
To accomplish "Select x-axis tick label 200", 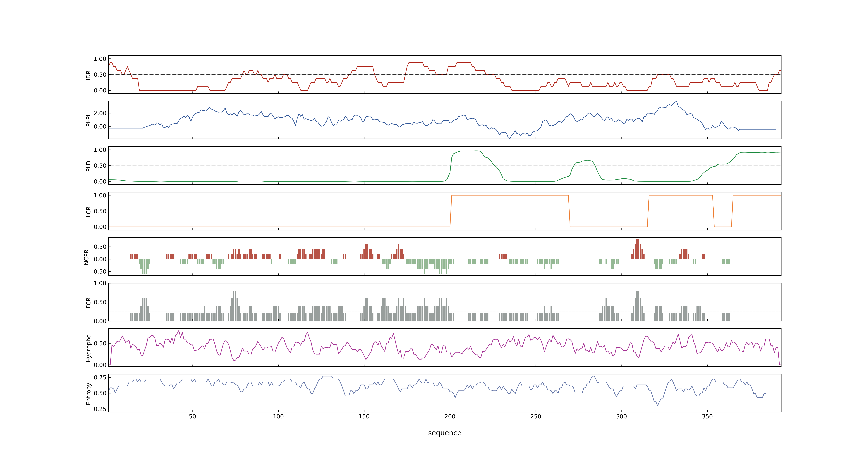I will (450, 416).
